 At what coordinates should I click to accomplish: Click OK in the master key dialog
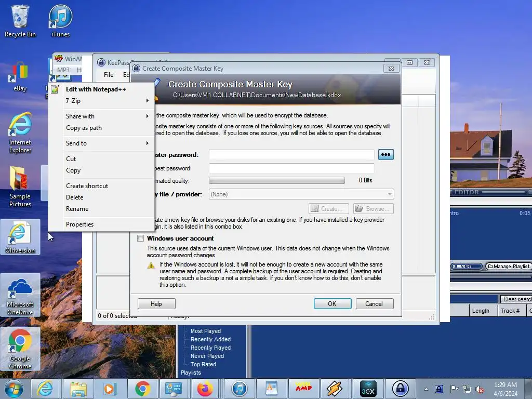coord(332,303)
